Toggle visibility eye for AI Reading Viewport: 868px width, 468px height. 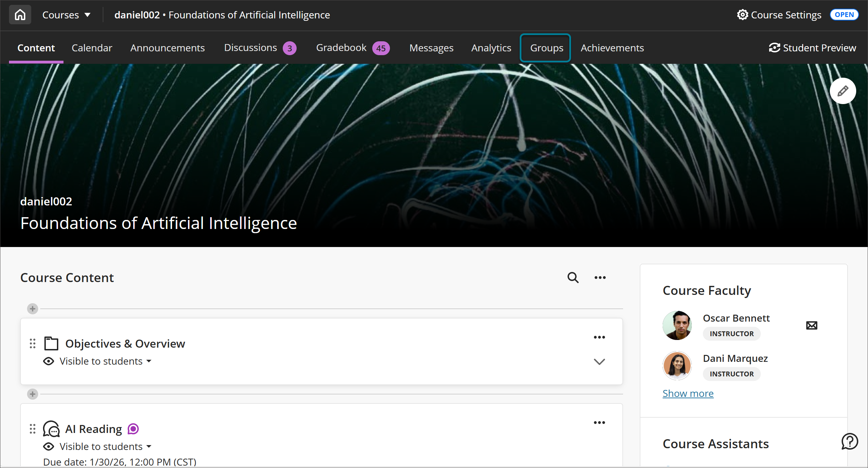(x=49, y=446)
